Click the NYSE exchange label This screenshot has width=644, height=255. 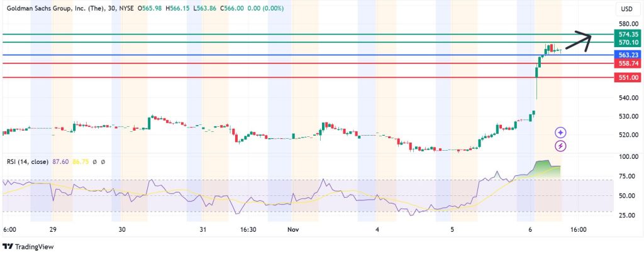(126, 8)
